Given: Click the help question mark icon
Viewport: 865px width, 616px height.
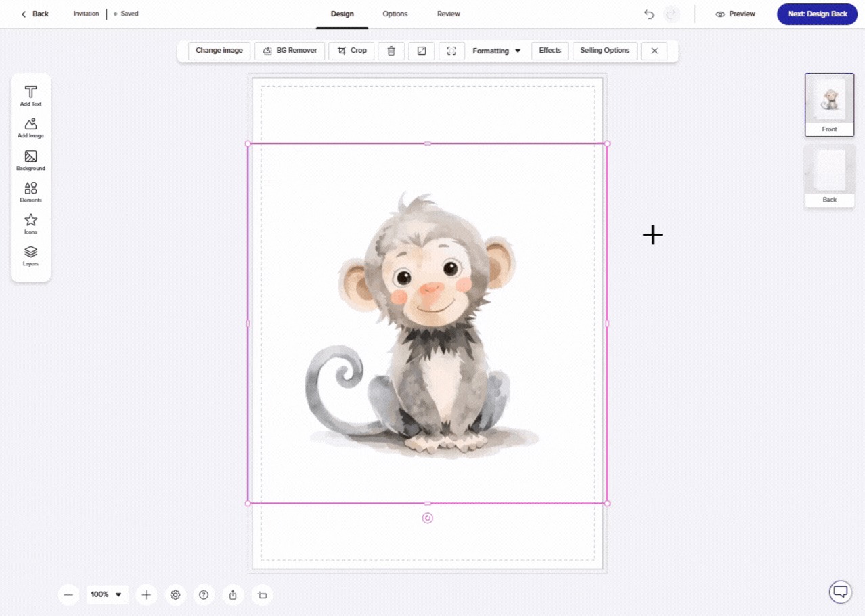Looking at the screenshot, I should [204, 595].
